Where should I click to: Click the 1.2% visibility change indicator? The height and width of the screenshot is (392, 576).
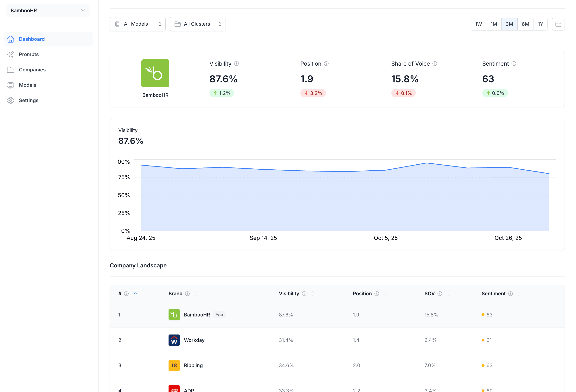[222, 93]
